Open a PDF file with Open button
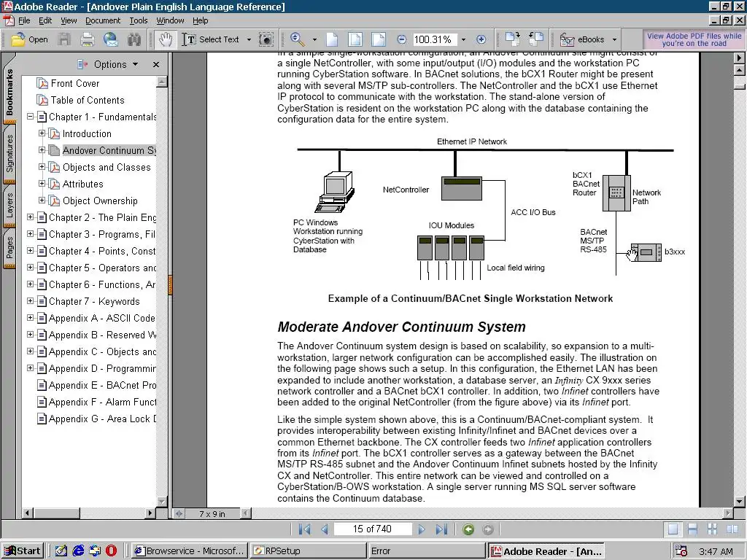 click(29, 39)
